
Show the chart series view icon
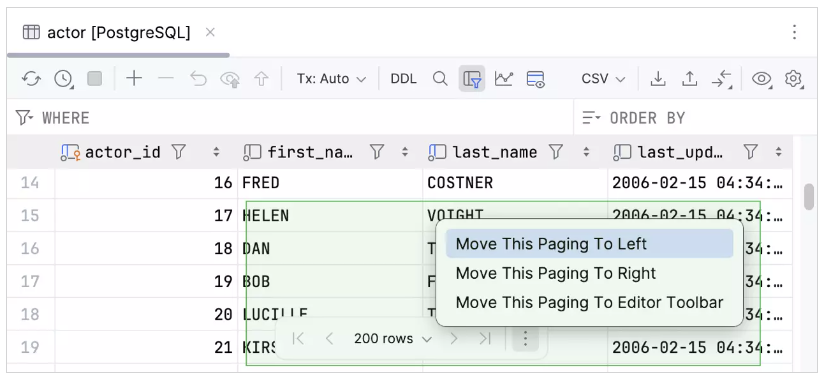pyautogui.click(x=504, y=79)
